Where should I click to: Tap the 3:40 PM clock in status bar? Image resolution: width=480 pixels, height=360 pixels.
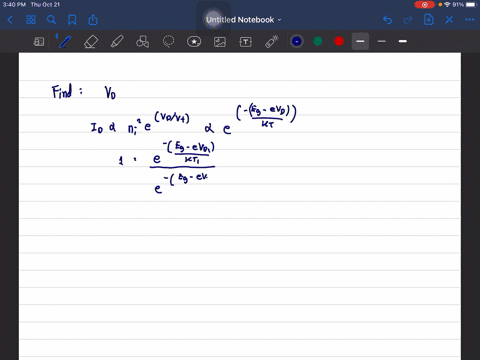click(14, 5)
